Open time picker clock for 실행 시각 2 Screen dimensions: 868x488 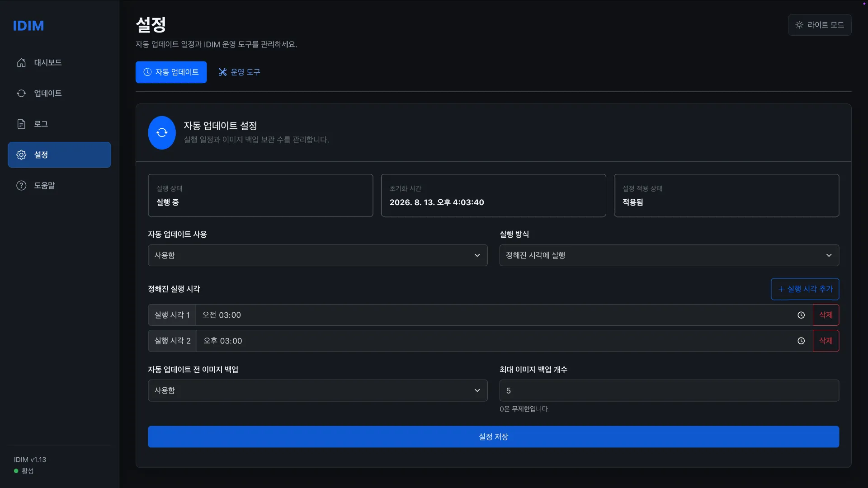(x=801, y=341)
